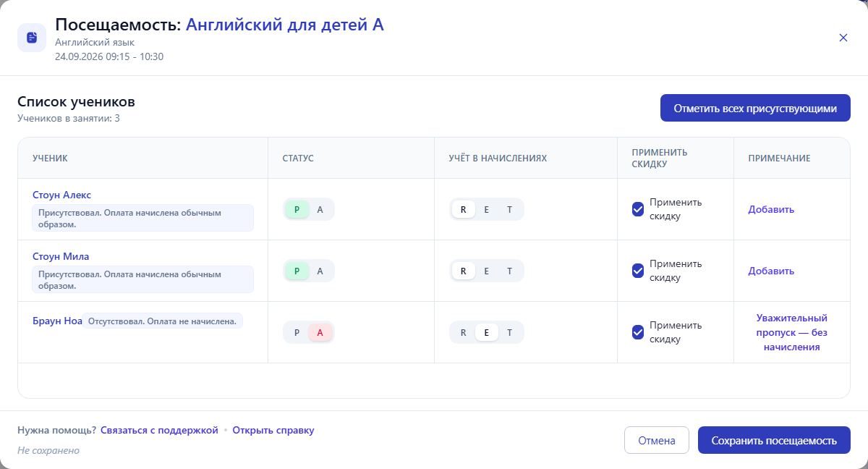868x469 pixels.
Task: Click 'Связаться с поддержкой' link
Action: coord(159,430)
